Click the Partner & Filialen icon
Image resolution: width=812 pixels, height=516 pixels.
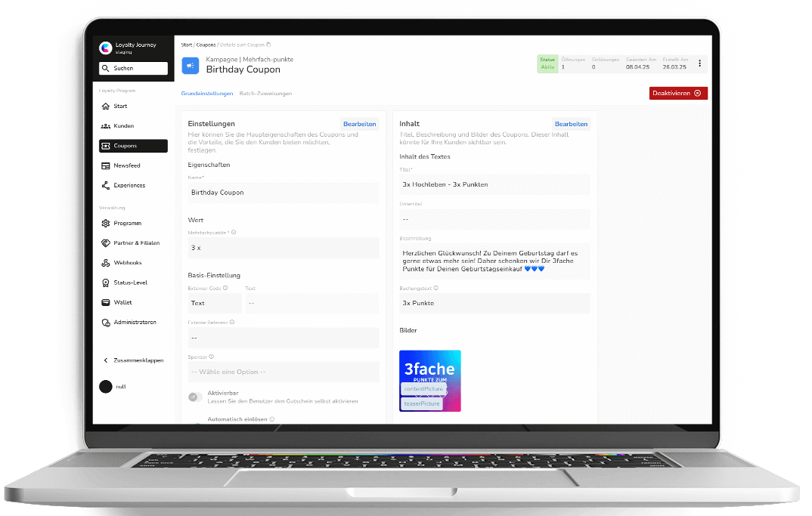[x=106, y=243]
